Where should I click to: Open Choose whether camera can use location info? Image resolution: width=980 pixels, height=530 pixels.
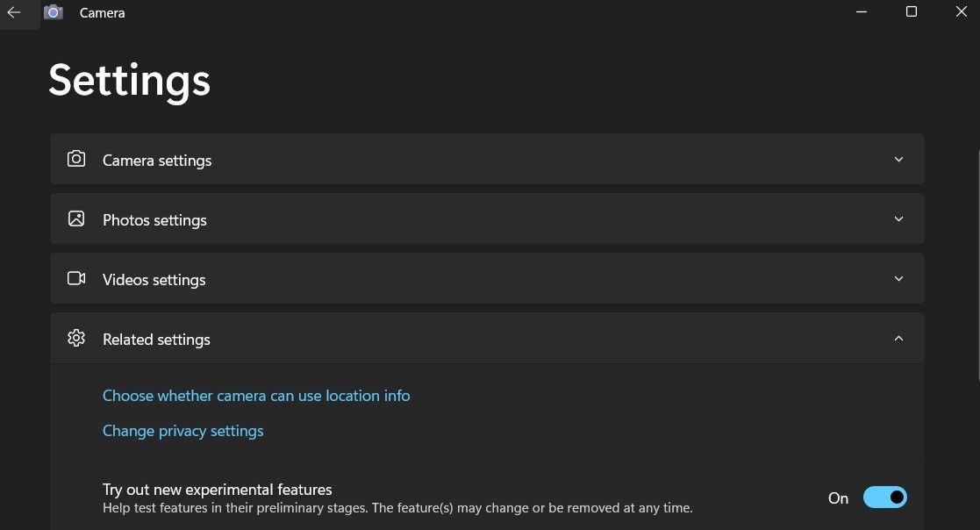coord(256,396)
